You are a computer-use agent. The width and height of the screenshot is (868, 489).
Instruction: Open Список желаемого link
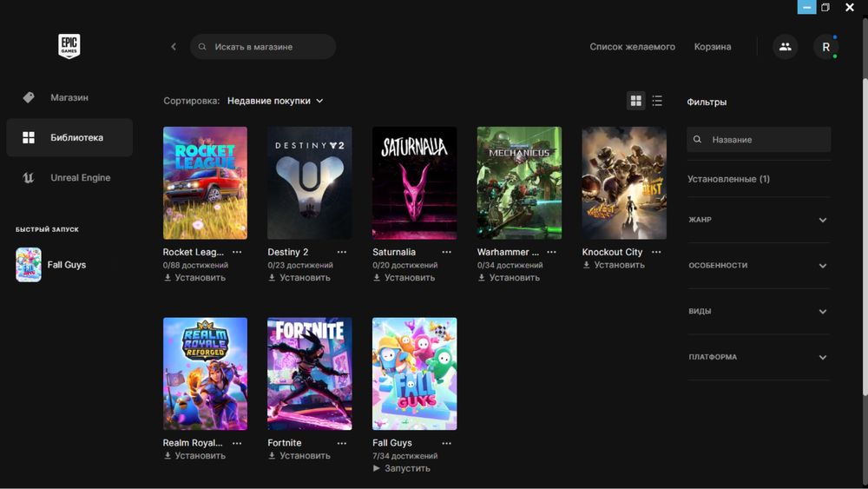(632, 47)
